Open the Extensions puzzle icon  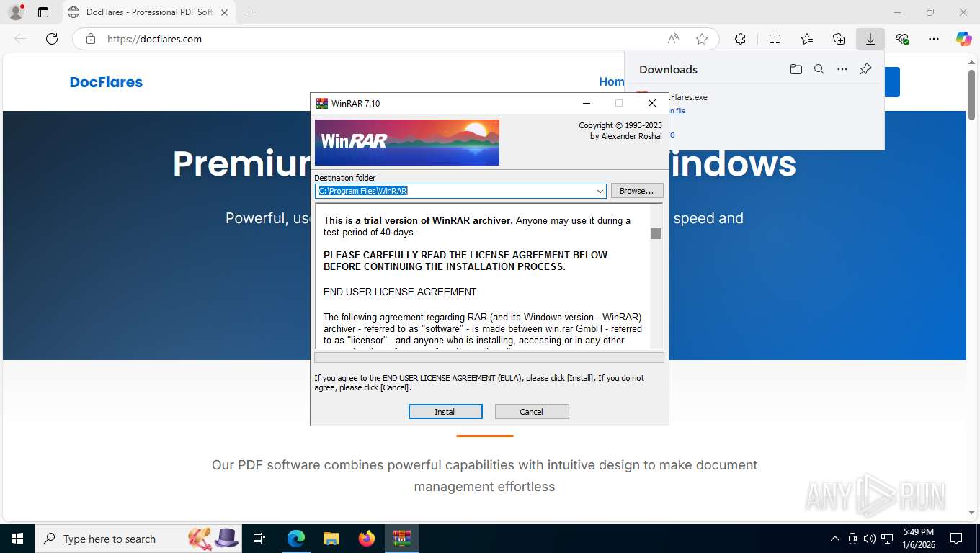(x=740, y=39)
